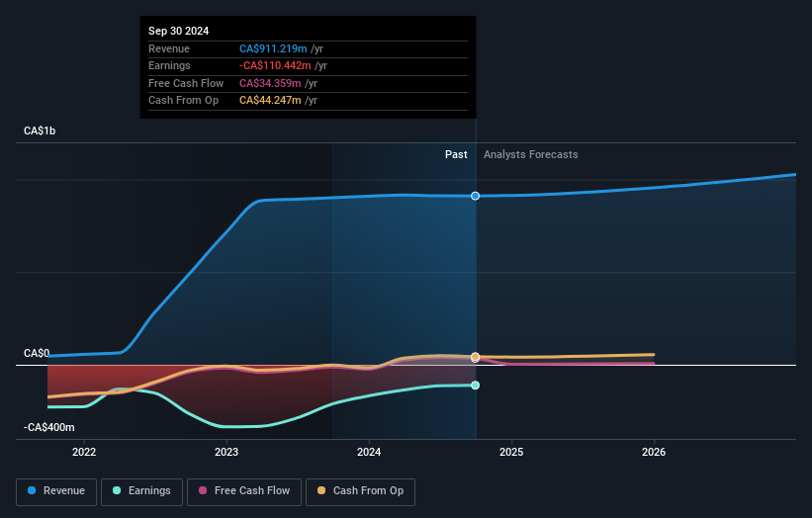Click the orange Cash From Op data point
Viewport: 812px width, 518px height.
click(475, 357)
